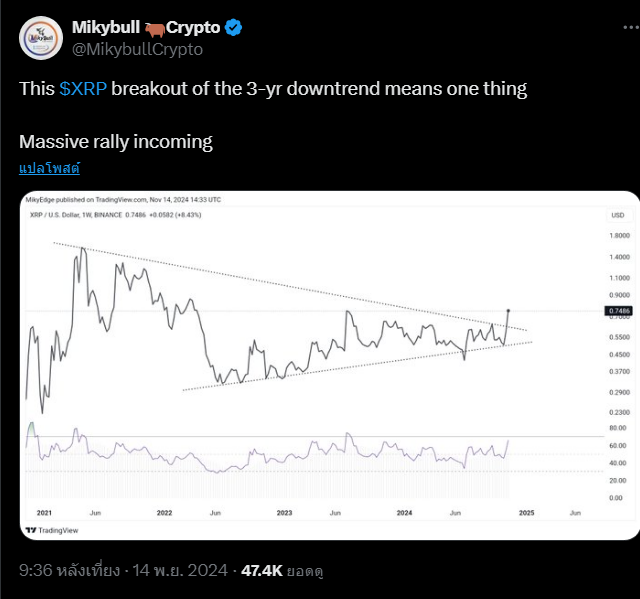Click the post timestamp 9:36
This screenshot has height=599, width=640.
pos(36,570)
